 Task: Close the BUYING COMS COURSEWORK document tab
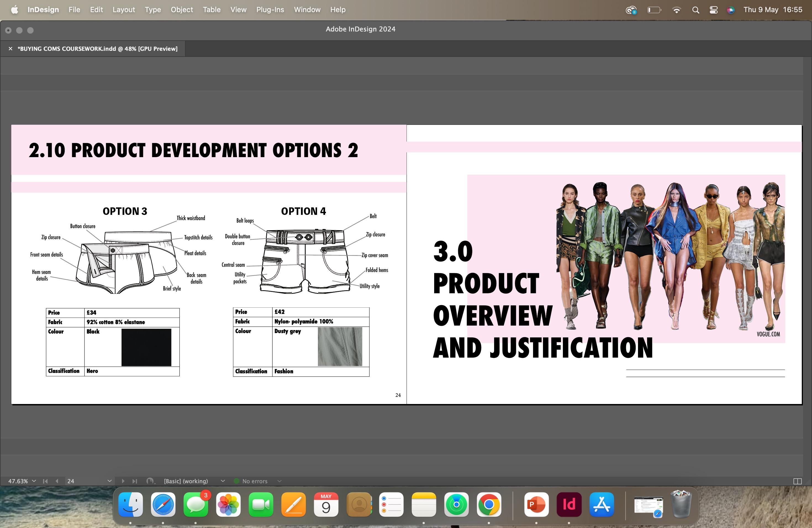click(x=10, y=49)
